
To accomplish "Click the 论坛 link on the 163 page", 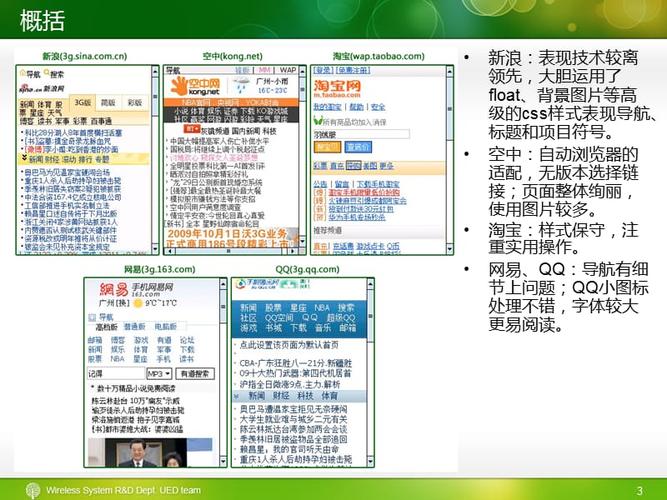I will (187, 340).
